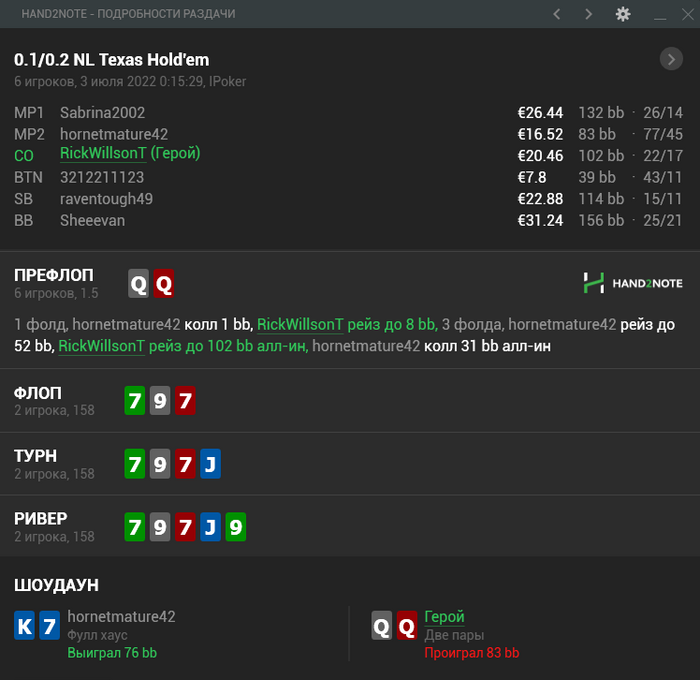The height and width of the screenshot is (680, 700).
Task: Click green 7 card in the river row
Action: tap(134, 527)
